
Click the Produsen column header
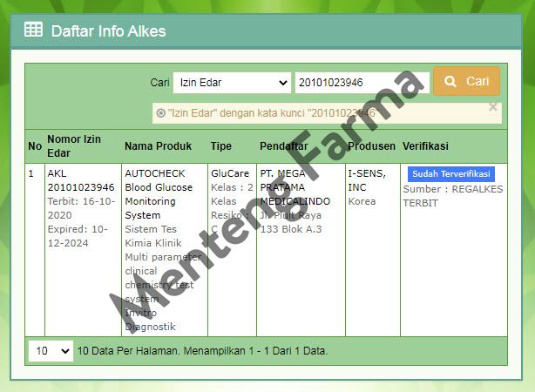[371, 146]
